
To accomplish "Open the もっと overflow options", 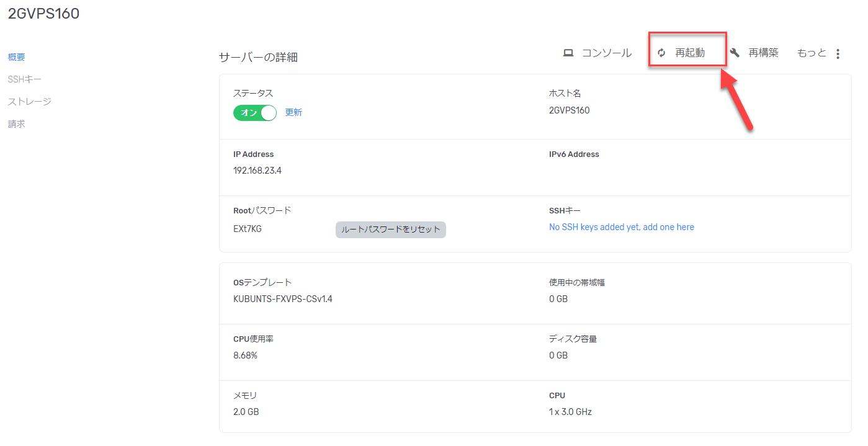I will [811, 53].
